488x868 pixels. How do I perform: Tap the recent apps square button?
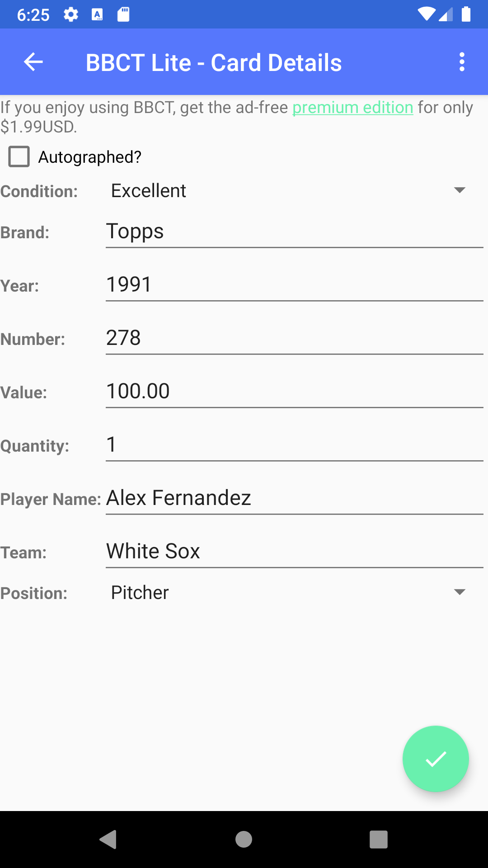(x=380, y=839)
